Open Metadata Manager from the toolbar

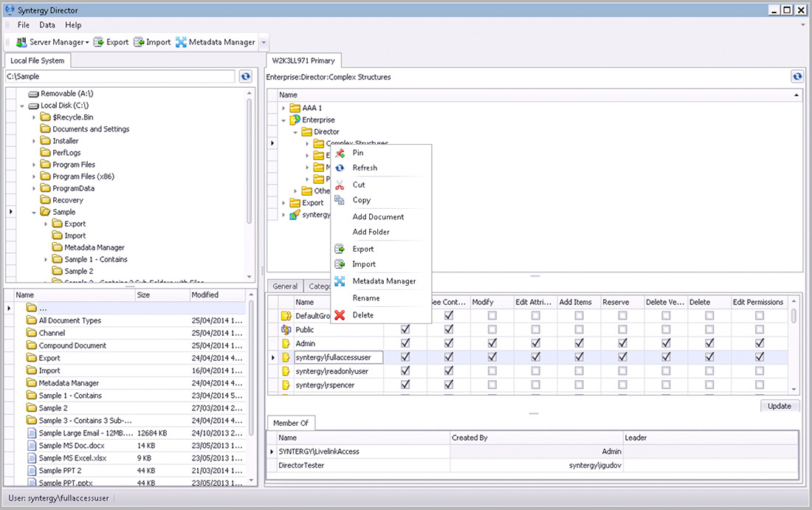point(181,42)
